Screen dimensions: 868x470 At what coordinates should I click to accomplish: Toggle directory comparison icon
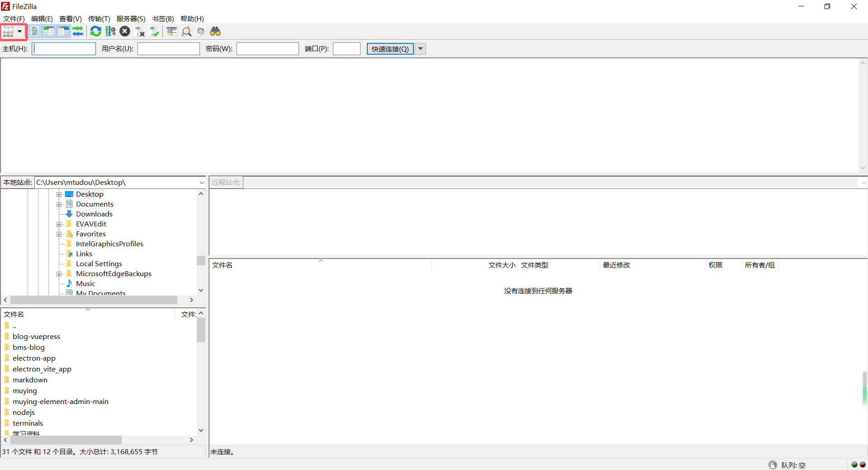tap(186, 31)
